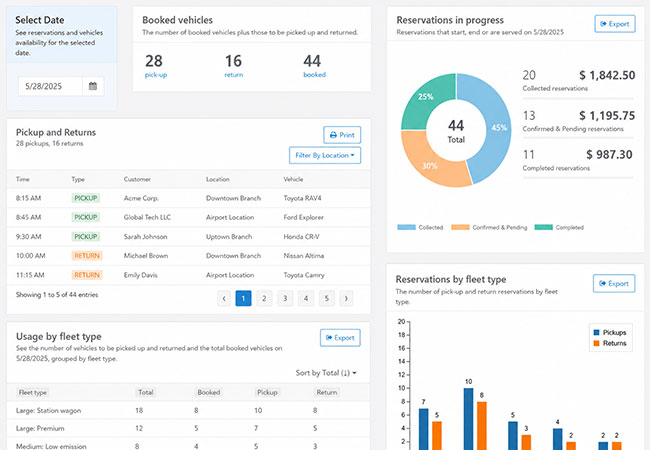Viewport: 650px width, 450px height.
Task: Click the pick-up link under 28
Action: click(x=156, y=75)
